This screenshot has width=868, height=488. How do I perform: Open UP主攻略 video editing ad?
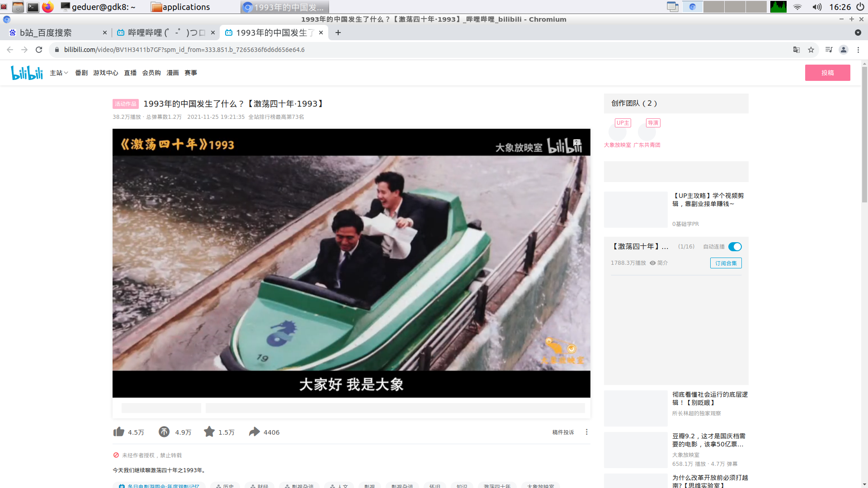click(708, 200)
